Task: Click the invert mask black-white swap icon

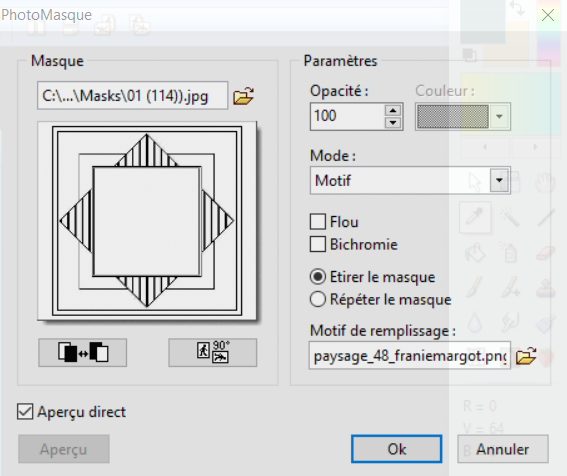Action: point(83,353)
